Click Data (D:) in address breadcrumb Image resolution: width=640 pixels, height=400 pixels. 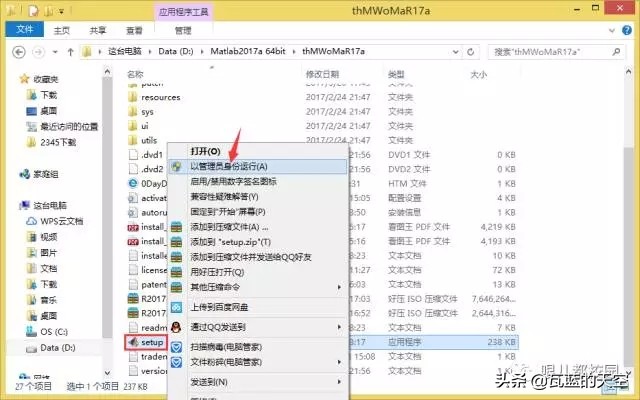(x=176, y=51)
